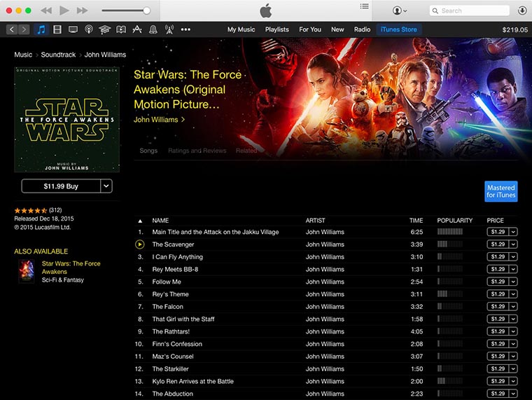Open the New tab
532x400 pixels.
(x=337, y=29)
